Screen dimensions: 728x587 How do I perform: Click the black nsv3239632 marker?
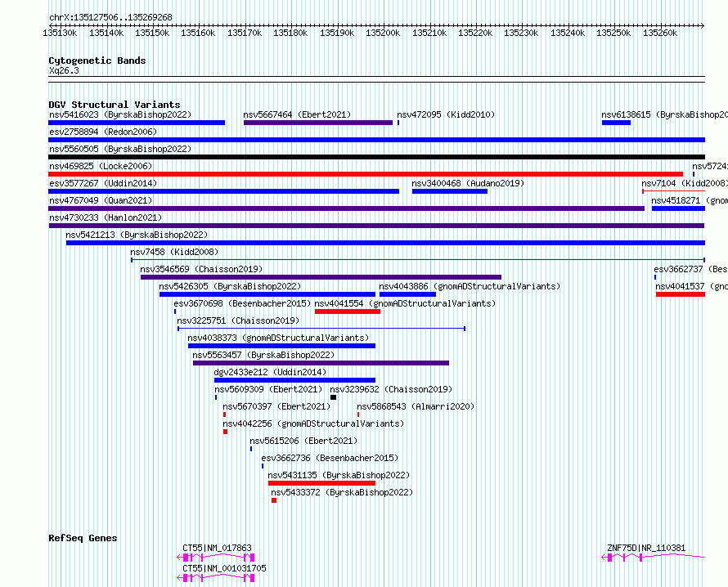[x=334, y=397]
